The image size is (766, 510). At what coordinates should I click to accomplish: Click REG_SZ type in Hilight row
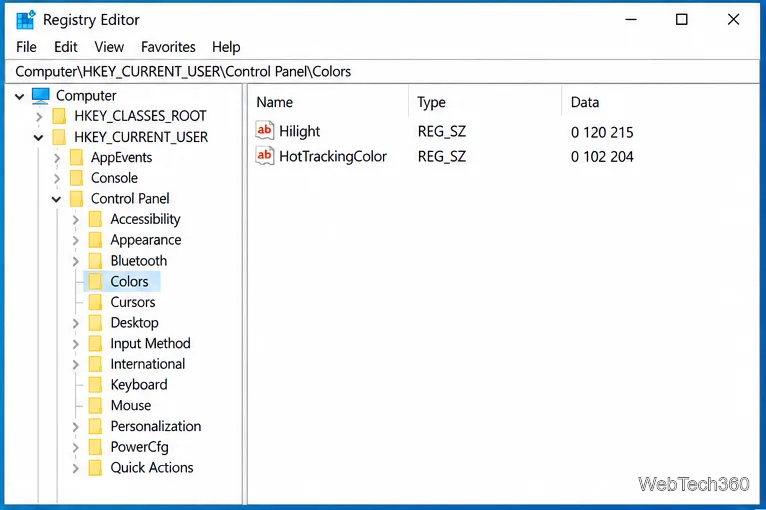442,132
